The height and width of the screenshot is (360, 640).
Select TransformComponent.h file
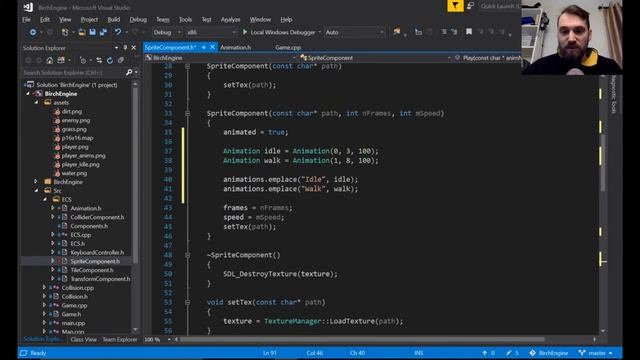pyautogui.click(x=100, y=279)
